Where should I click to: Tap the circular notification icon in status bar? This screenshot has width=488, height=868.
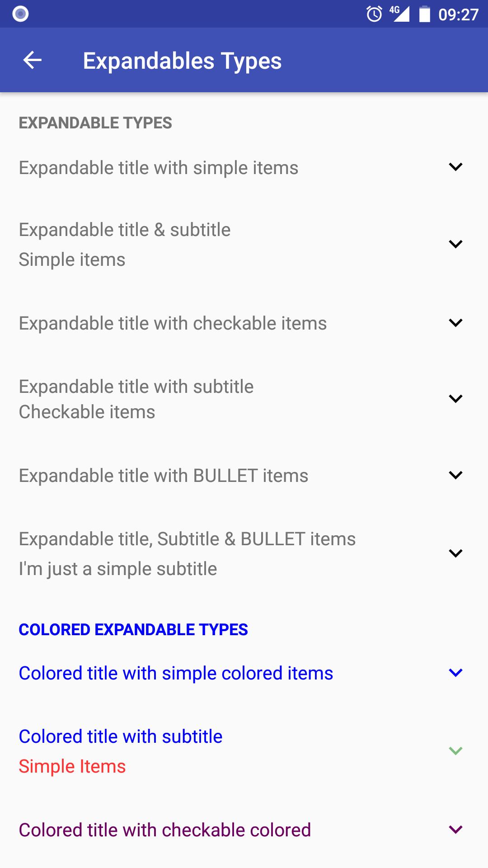[20, 14]
